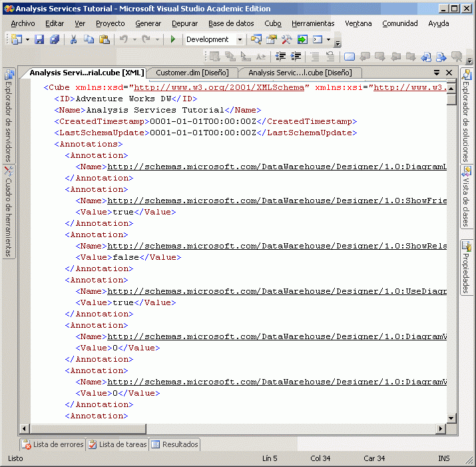Click horizontal scrollbar left arrow
Image resolution: width=476 pixels, height=467 pixels.
point(24,429)
